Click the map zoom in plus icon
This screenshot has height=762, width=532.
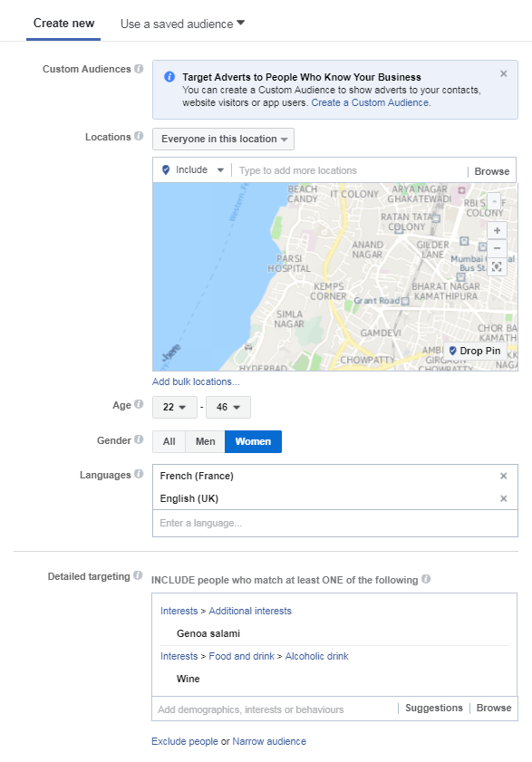[497, 230]
